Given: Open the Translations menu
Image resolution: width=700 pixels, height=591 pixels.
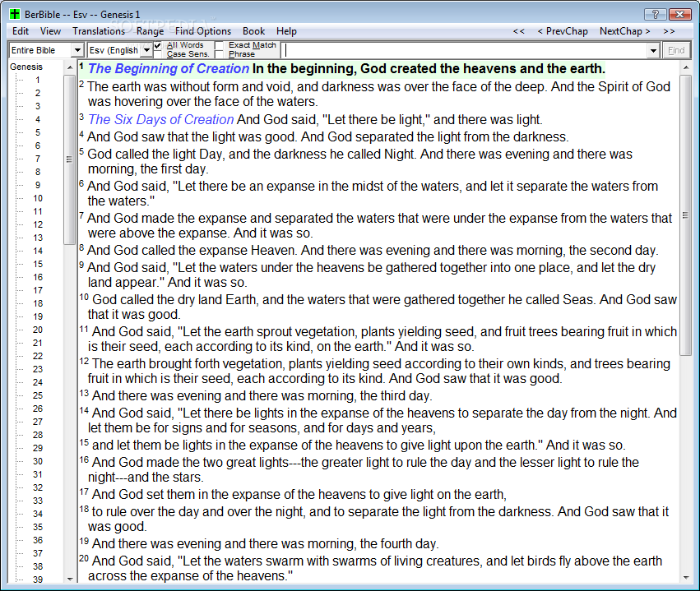Looking at the screenshot, I should 99,31.
